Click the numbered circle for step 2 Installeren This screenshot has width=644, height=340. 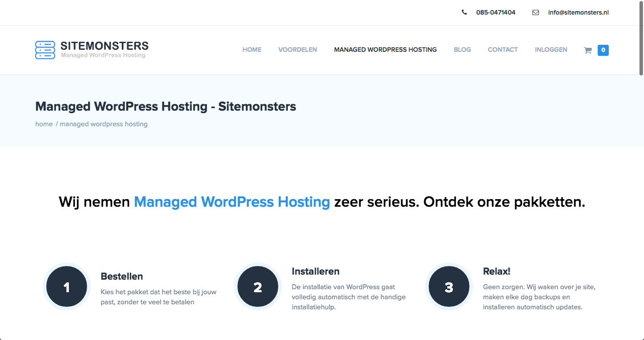click(x=257, y=286)
